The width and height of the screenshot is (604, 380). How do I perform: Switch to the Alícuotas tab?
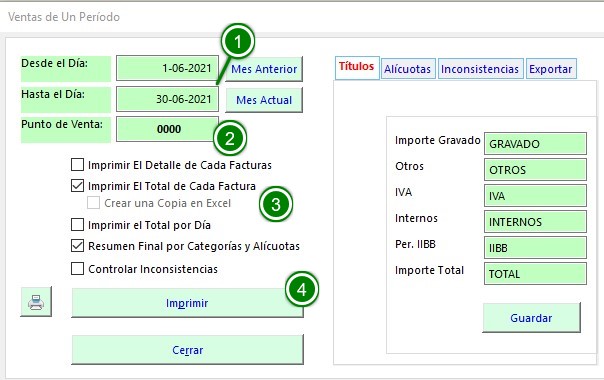(x=408, y=69)
